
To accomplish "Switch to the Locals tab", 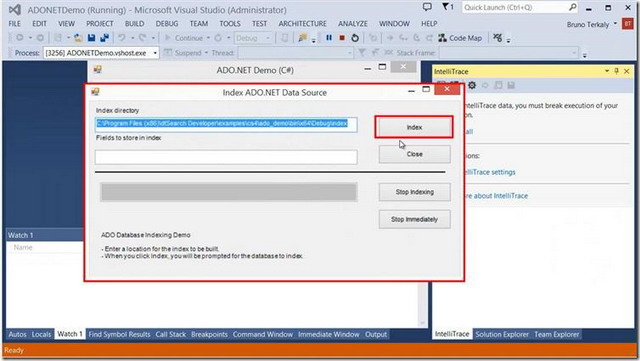I will (x=41, y=334).
